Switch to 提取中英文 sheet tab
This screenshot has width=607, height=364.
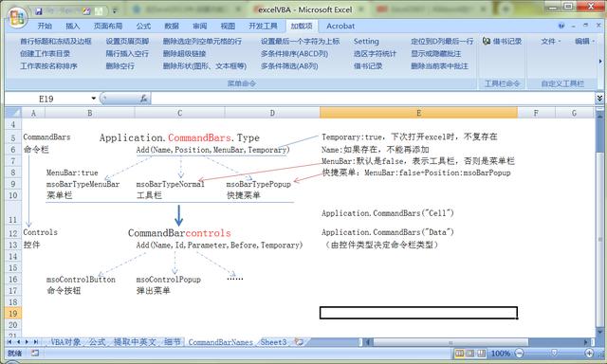(x=135, y=342)
